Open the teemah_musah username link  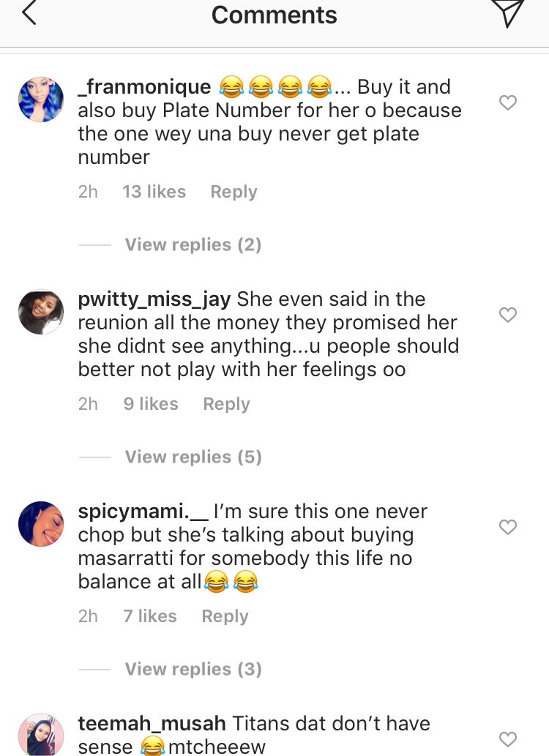(152, 724)
